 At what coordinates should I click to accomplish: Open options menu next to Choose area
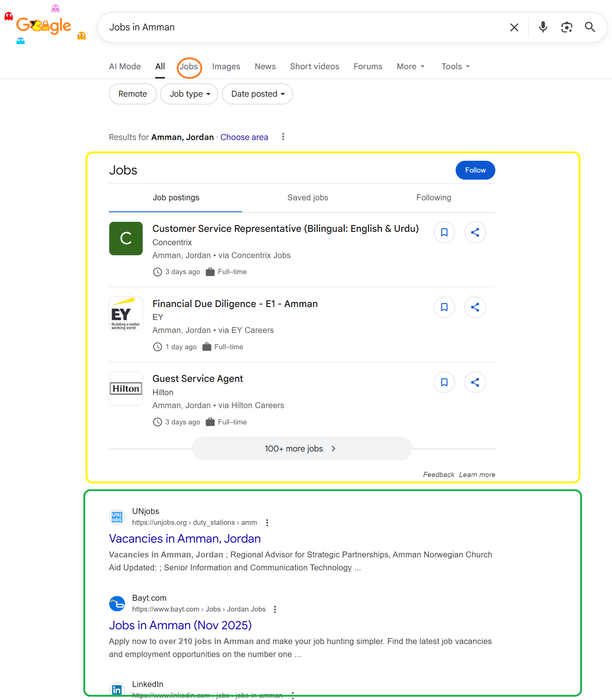(x=283, y=137)
